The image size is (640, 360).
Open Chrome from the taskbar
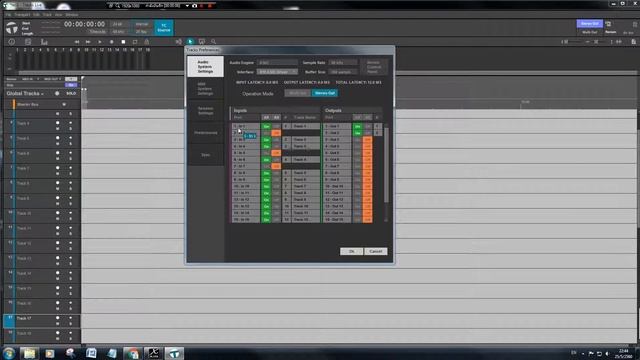click(133, 353)
